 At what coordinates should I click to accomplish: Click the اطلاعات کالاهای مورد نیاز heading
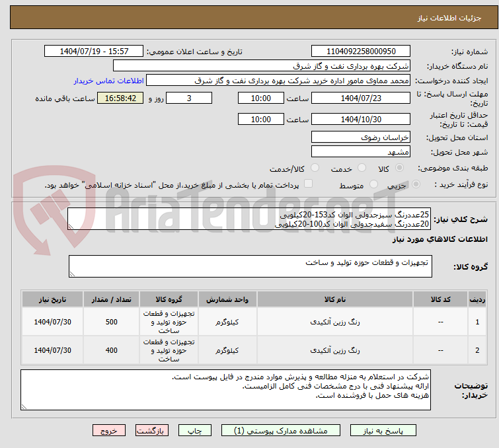click(440, 239)
